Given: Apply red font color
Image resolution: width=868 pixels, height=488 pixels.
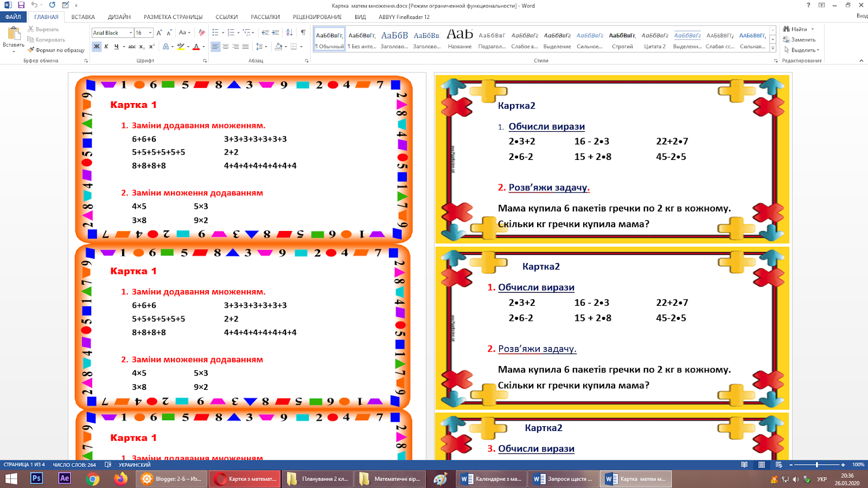Looking at the screenshot, I should (x=196, y=47).
